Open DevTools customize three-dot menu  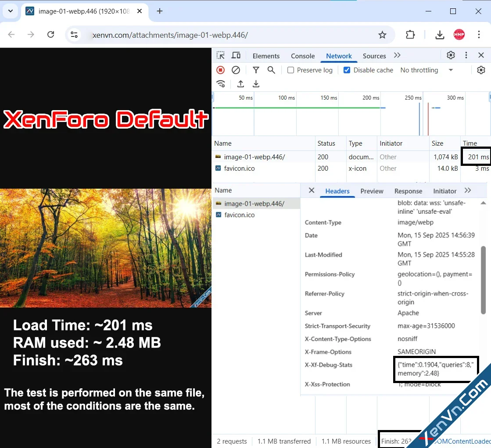click(466, 55)
